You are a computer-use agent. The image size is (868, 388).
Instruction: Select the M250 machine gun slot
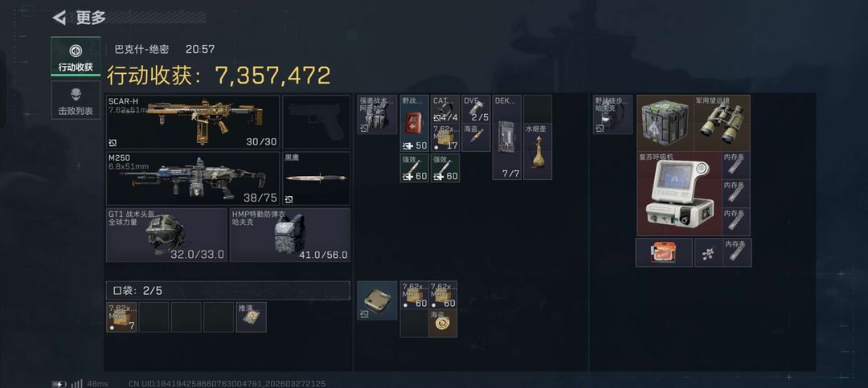click(193, 178)
